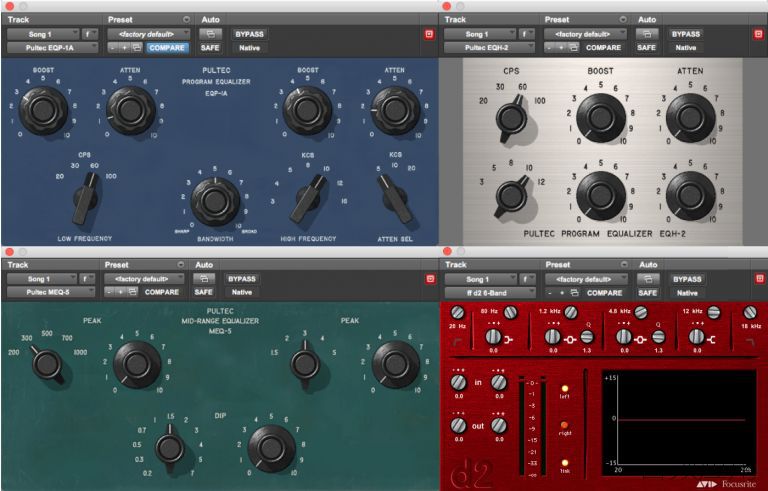The height and width of the screenshot is (491, 768).
Task: Click the EQP-1A CPS low frequency selector switch
Action: pos(87,197)
